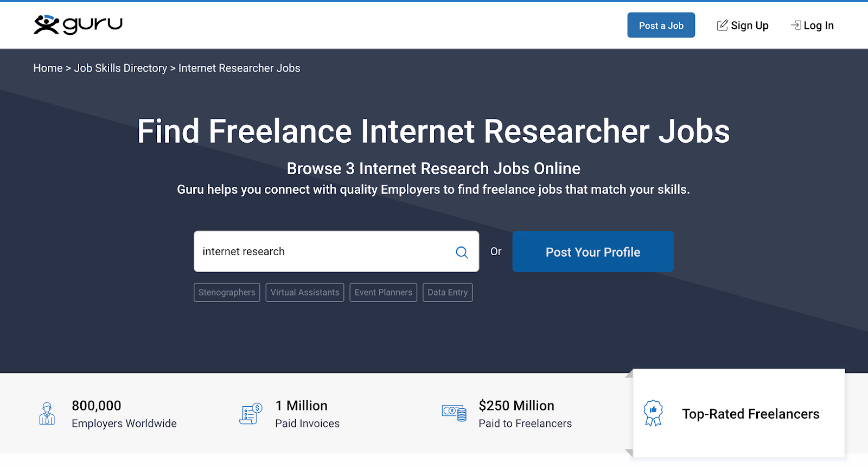Click the Guru helps you connect sentence
This screenshot has width=868, height=467.
[433, 190]
